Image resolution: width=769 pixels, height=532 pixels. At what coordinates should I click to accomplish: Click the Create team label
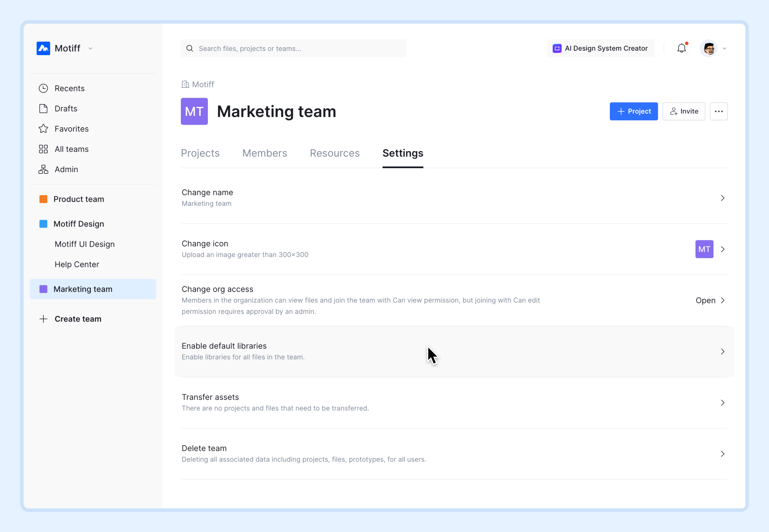[78, 319]
